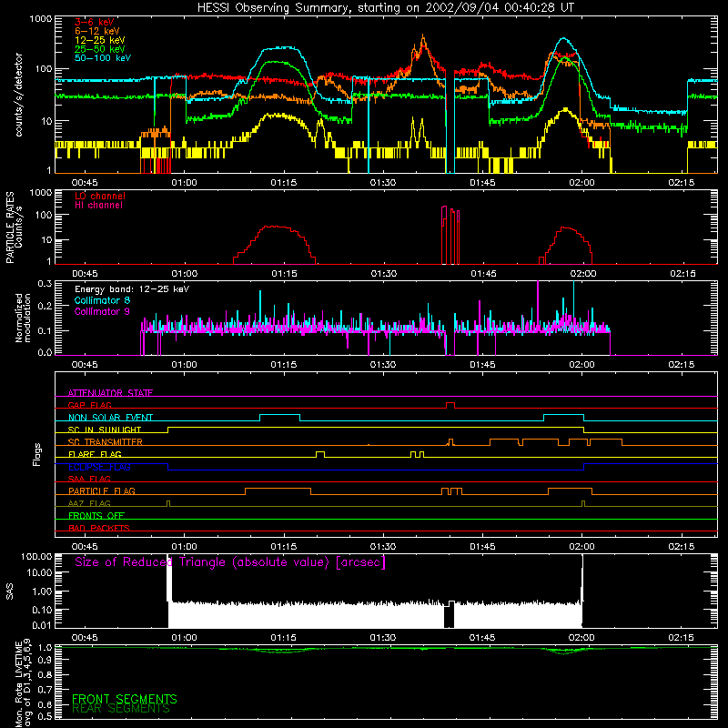Click the ATTENUATOR STATE flag label
728x728 pixels.
coord(110,393)
